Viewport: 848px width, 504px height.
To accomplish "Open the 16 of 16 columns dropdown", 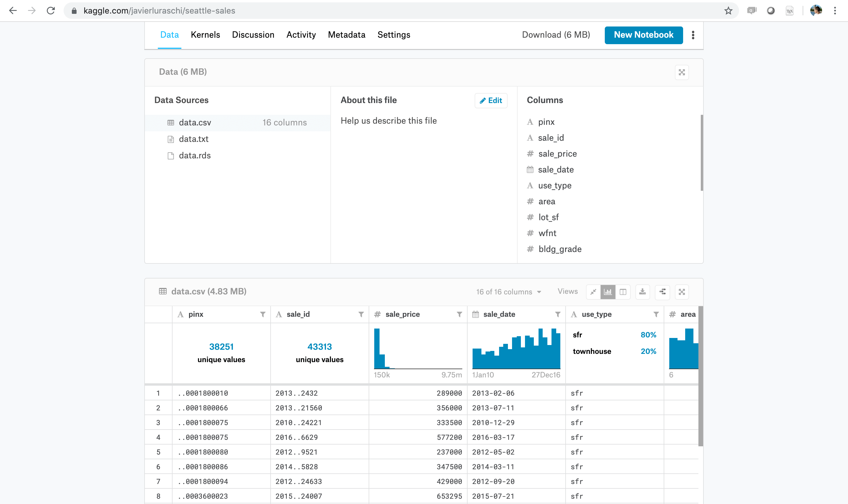I will point(509,292).
